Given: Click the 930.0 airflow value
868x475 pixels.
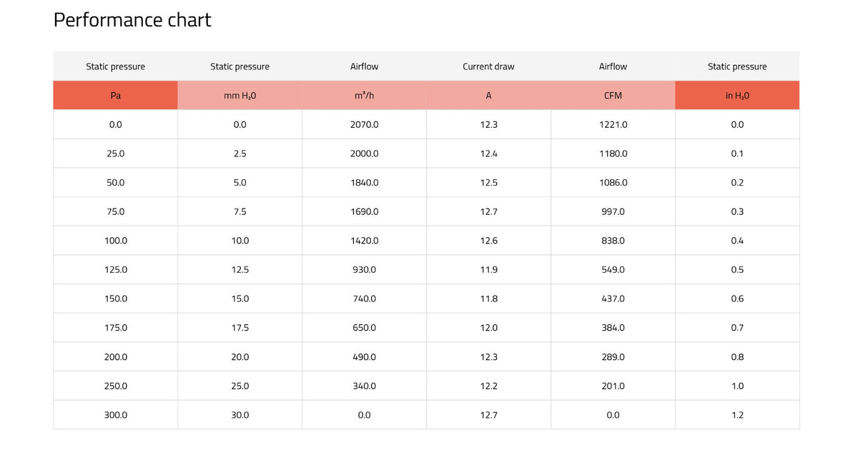Looking at the screenshot, I should tap(365, 269).
